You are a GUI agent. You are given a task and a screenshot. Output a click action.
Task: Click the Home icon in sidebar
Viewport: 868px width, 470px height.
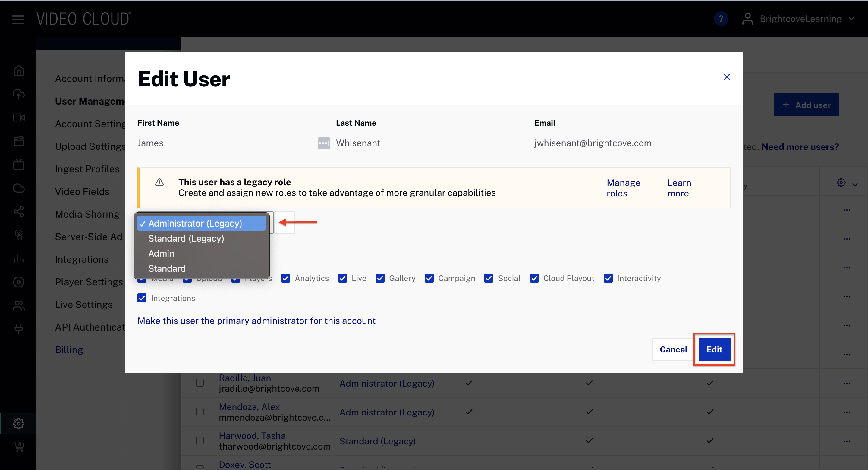coord(18,71)
